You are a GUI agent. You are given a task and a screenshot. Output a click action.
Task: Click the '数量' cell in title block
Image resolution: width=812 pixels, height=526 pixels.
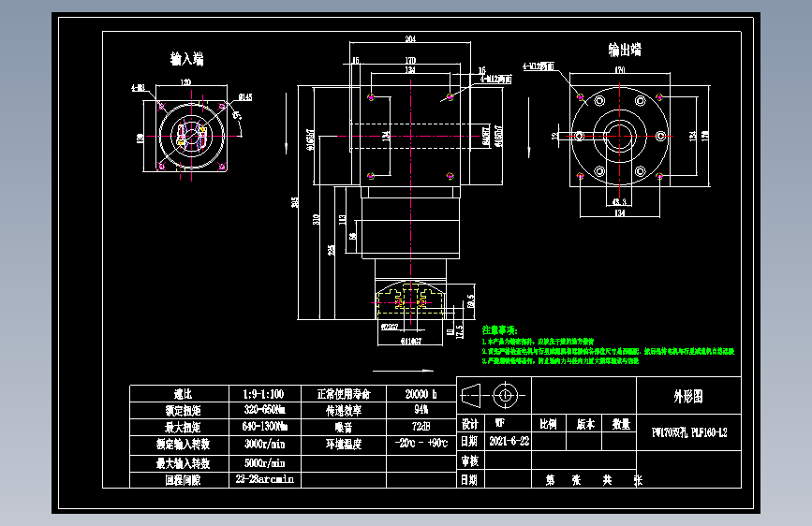(x=621, y=424)
